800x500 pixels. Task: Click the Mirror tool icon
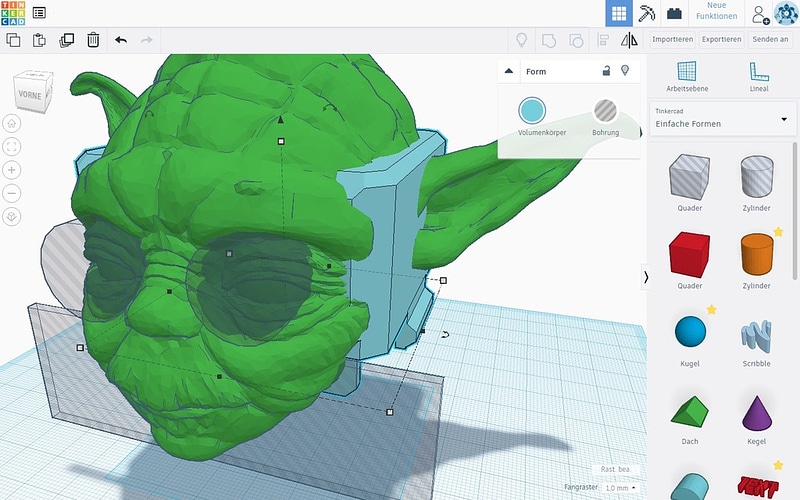point(629,40)
